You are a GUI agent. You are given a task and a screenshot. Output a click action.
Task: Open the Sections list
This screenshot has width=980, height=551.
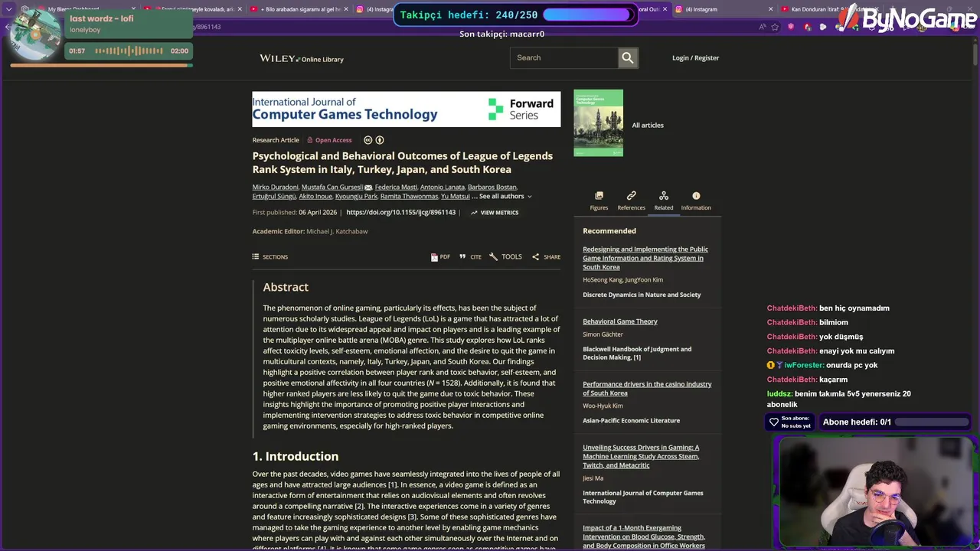[x=270, y=257]
